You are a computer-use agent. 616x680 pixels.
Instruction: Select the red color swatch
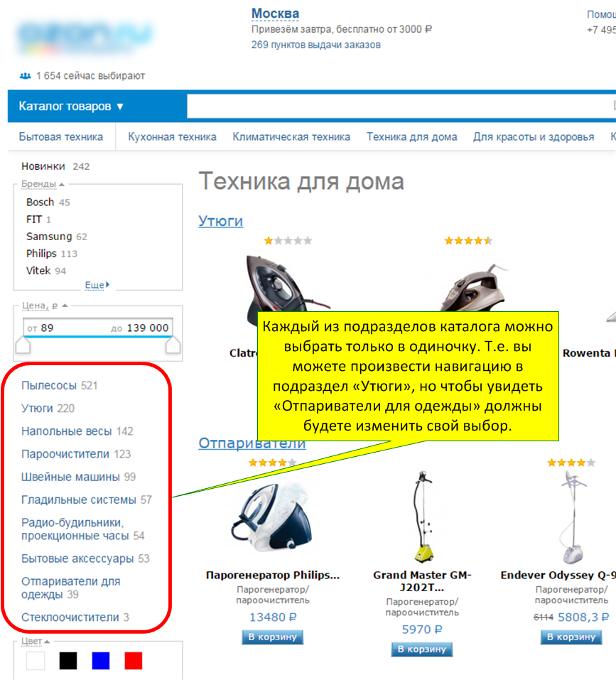pyautogui.click(x=133, y=661)
